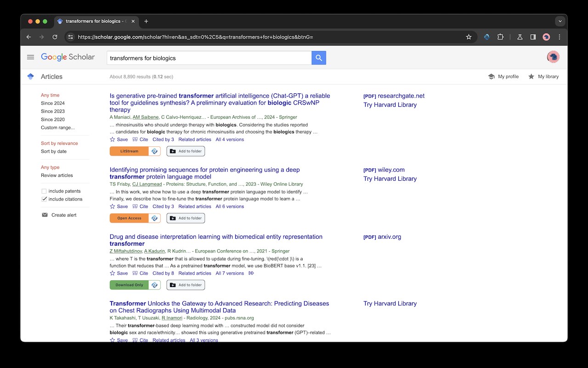
Task: Toggle the browser side panel icon
Action: pyautogui.click(x=533, y=37)
